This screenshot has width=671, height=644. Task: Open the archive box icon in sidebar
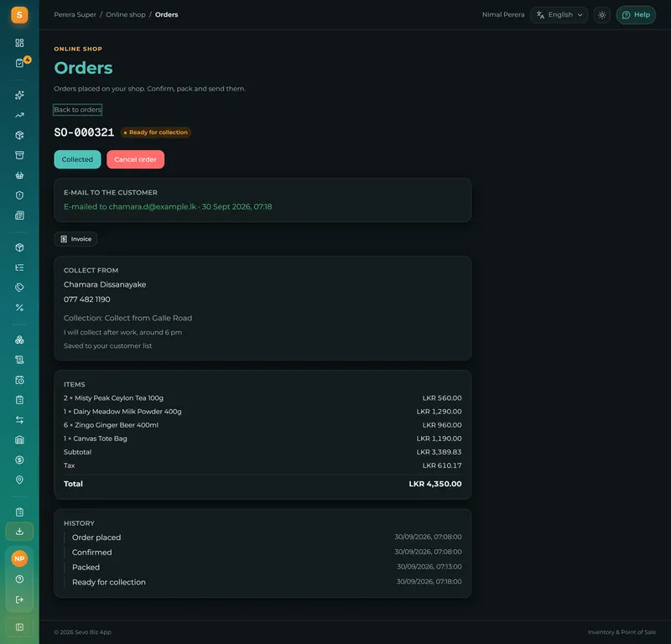click(19, 155)
